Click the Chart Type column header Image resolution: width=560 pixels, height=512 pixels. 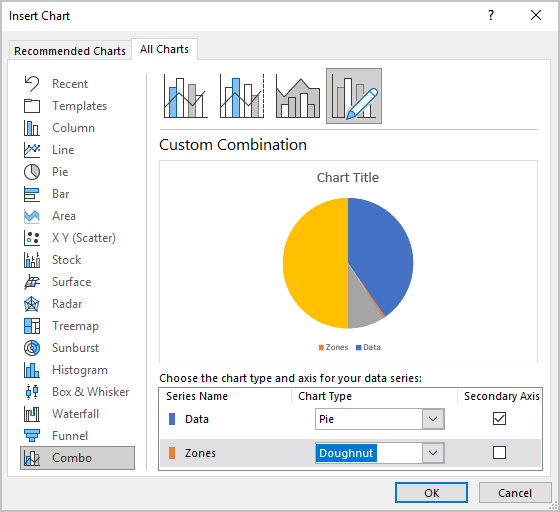325,396
